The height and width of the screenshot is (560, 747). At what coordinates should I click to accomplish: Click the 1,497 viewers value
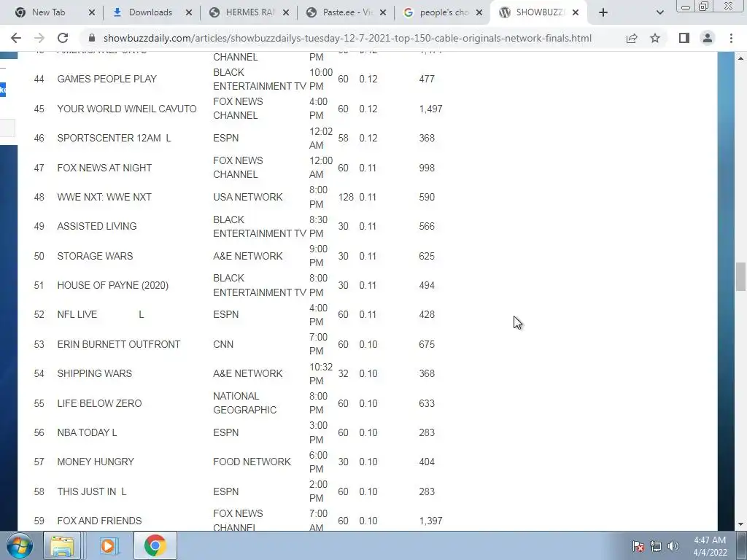(430, 109)
